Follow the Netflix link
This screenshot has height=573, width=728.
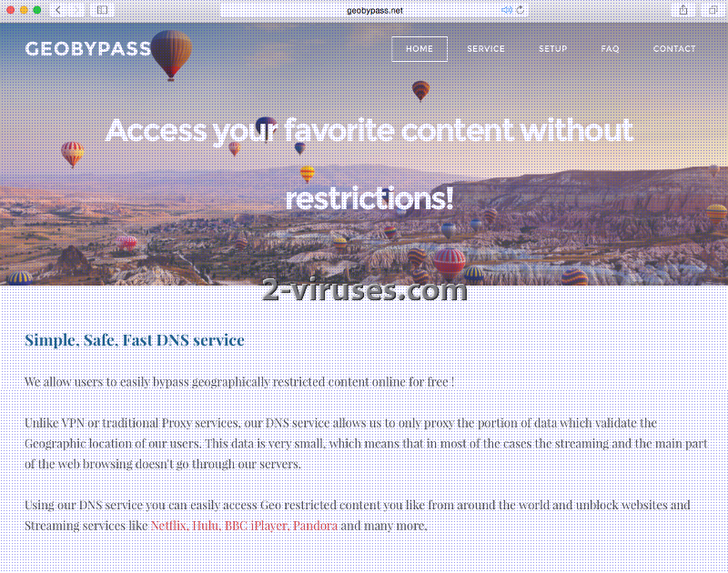pos(169,526)
